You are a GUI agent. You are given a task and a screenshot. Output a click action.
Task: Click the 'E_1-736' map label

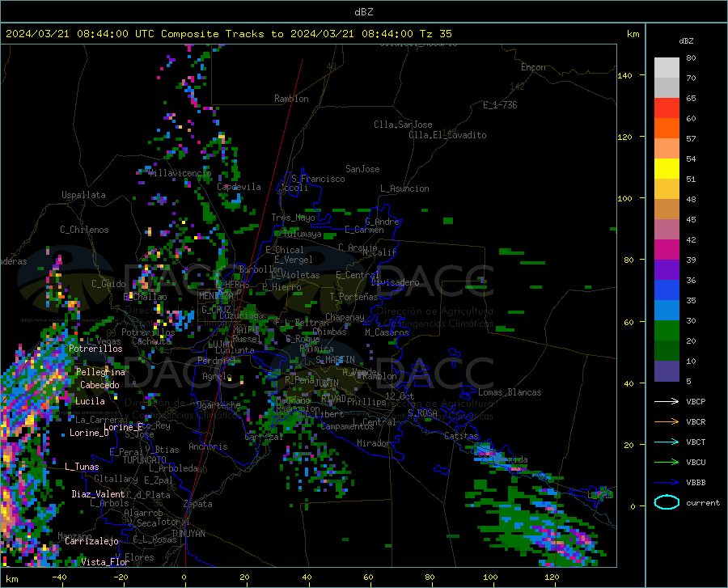tap(500, 105)
